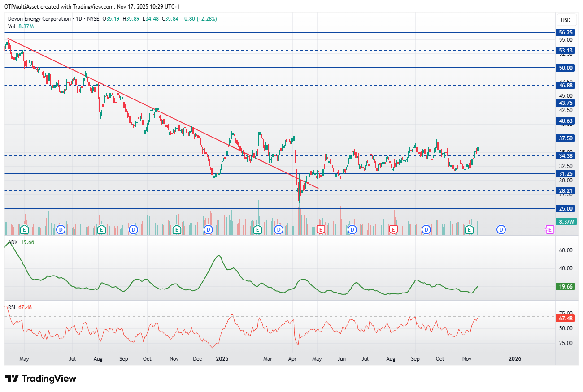583x392 pixels.
Task: Click the future dividend marker after November
Action: [x=501, y=229]
